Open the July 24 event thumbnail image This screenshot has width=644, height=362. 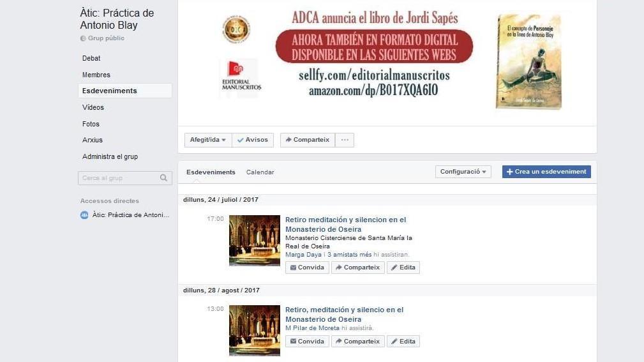pos(255,240)
